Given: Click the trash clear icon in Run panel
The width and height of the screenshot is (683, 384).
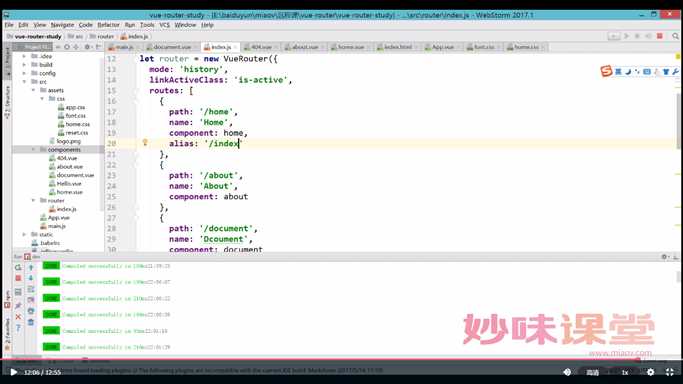Looking at the screenshot, I should [31, 322].
